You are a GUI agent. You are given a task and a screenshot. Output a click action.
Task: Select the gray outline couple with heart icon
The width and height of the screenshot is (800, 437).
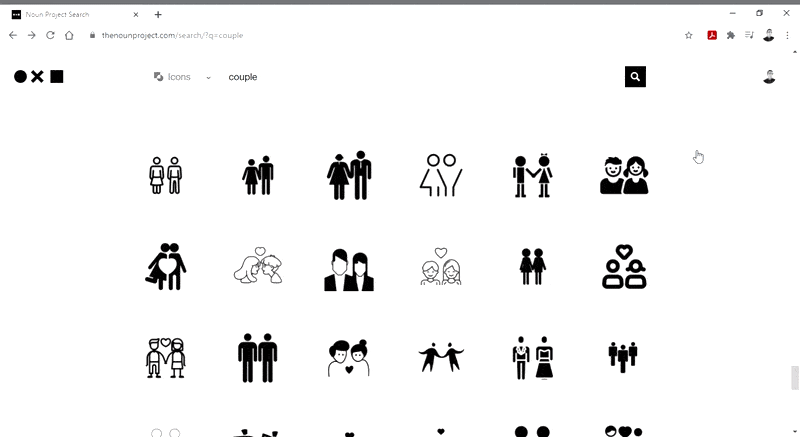[x=441, y=266]
